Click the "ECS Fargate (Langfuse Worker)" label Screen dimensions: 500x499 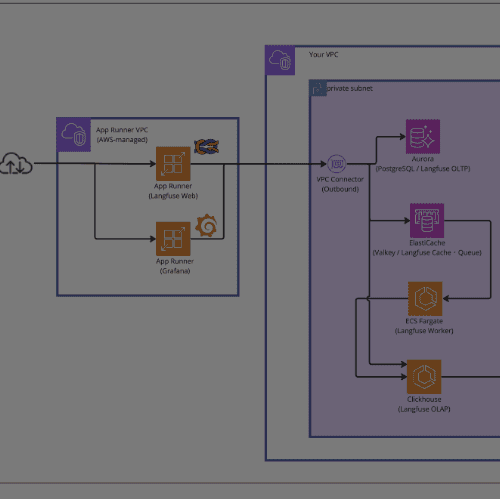click(424, 326)
